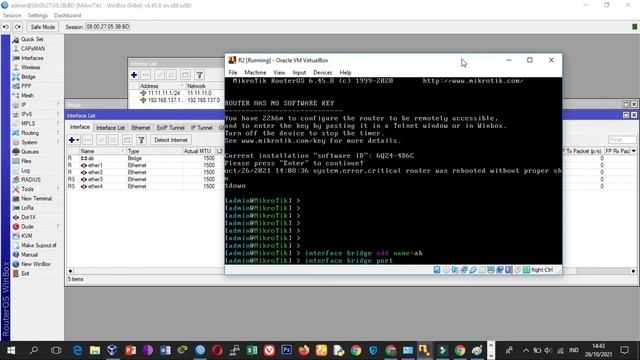640x360 pixels.
Task: Open RADIUS in WinBox sidebar
Action: (x=31, y=180)
